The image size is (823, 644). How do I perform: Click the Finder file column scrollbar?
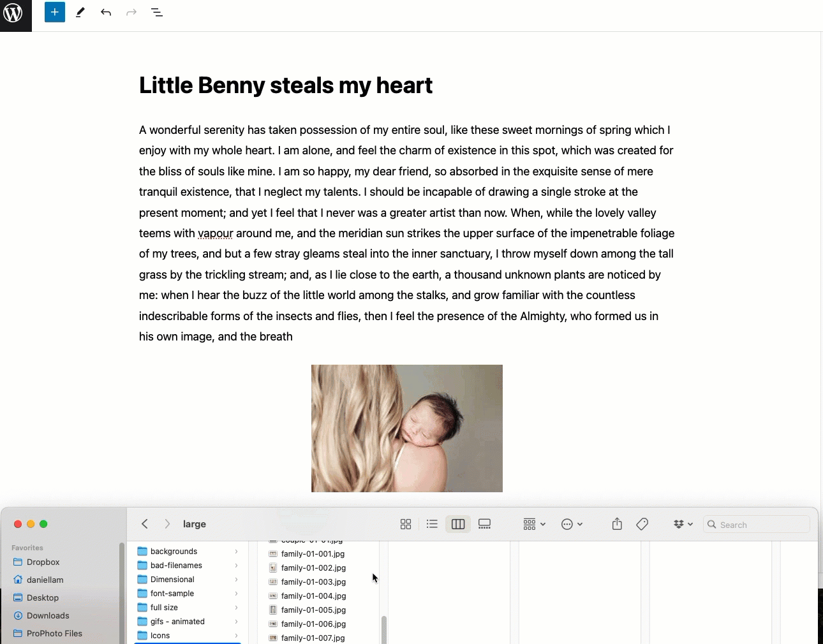click(x=383, y=630)
